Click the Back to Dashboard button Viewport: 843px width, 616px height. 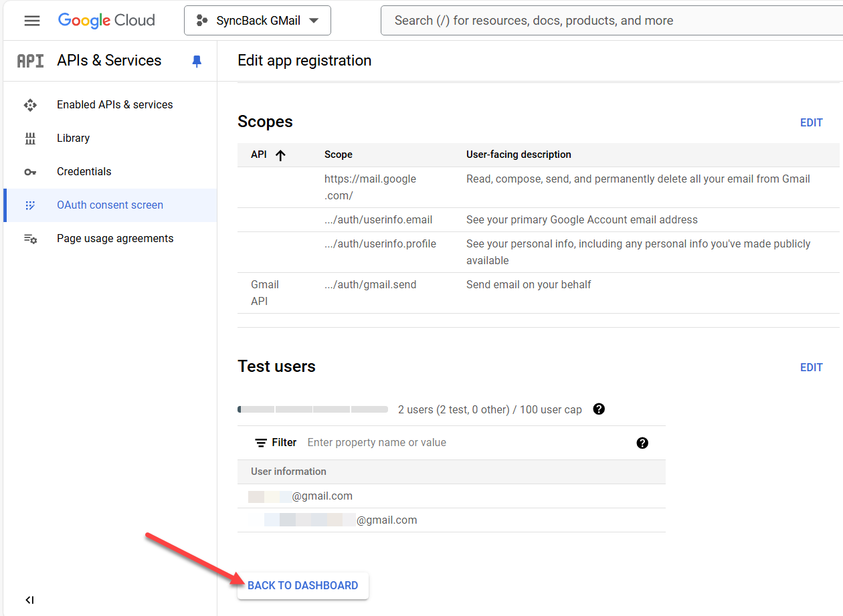click(303, 586)
